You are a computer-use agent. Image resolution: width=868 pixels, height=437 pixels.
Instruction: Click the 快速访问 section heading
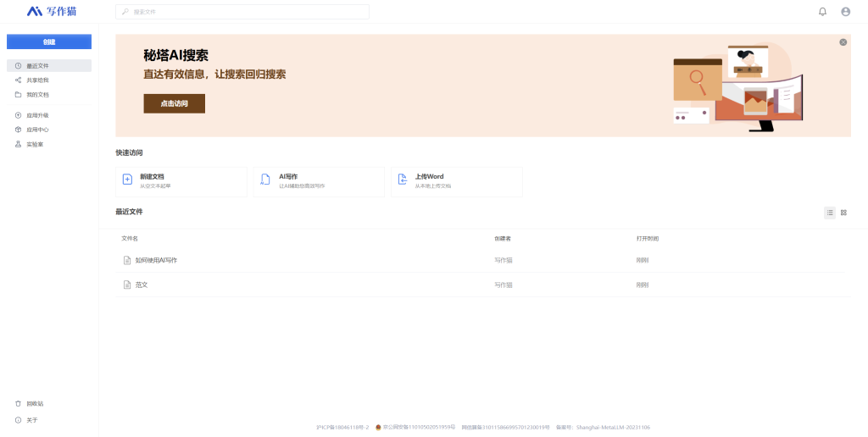(129, 152)
